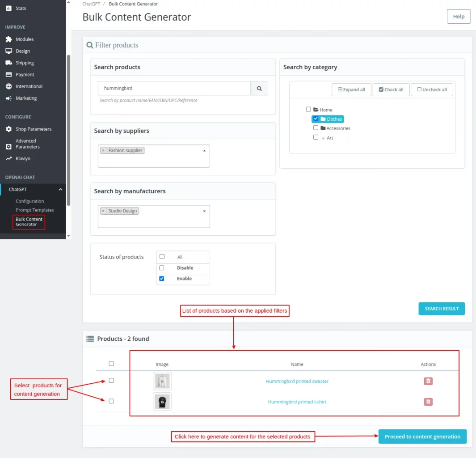
Task: Open the sweater product thumbnail
Action: pos(162,381)
